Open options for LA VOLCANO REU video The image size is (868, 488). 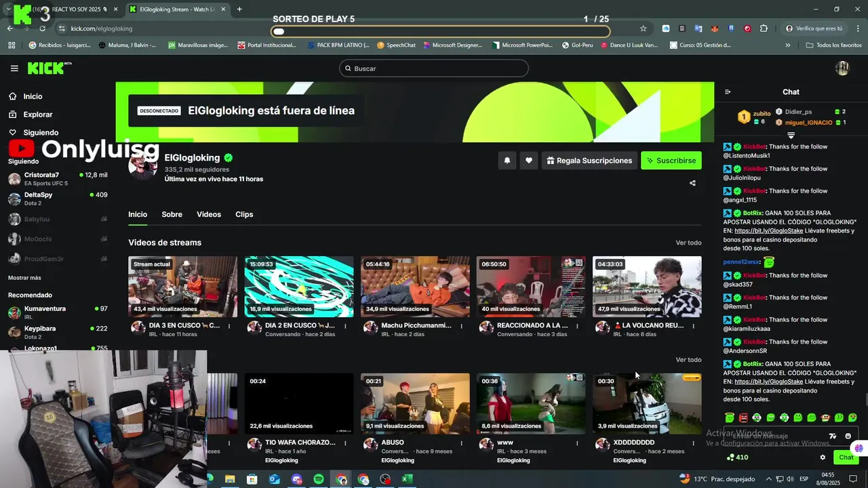tap(693, 326)
